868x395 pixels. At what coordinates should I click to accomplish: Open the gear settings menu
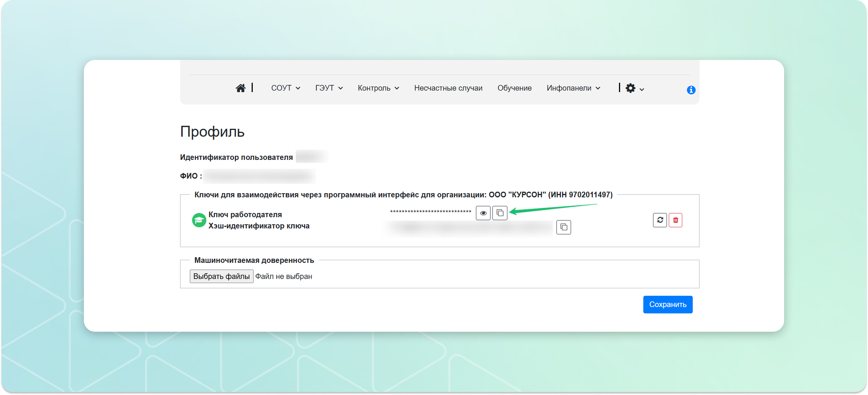(x=634, y=88)
